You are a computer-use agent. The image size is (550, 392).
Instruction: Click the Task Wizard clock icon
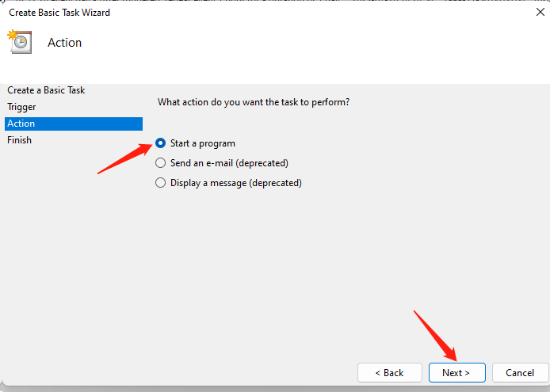click(x=19, y=42)
